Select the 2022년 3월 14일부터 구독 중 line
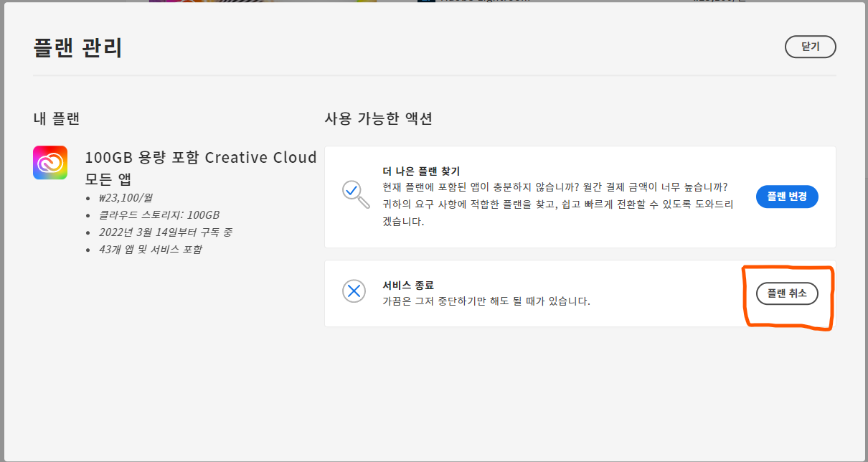The image size is (868, 462). 165,232
